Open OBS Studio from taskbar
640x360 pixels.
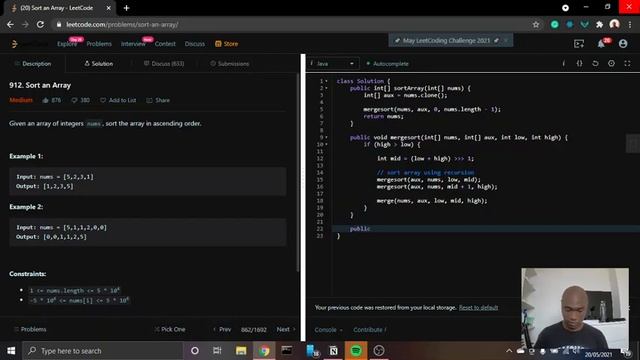[x=379, y=351]
